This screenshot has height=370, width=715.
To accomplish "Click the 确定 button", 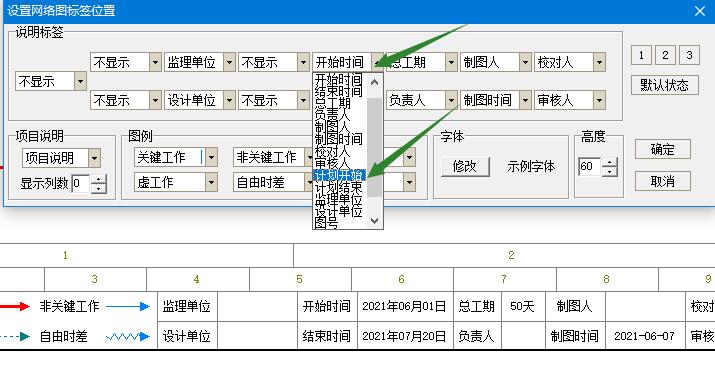I will [663, 150].
